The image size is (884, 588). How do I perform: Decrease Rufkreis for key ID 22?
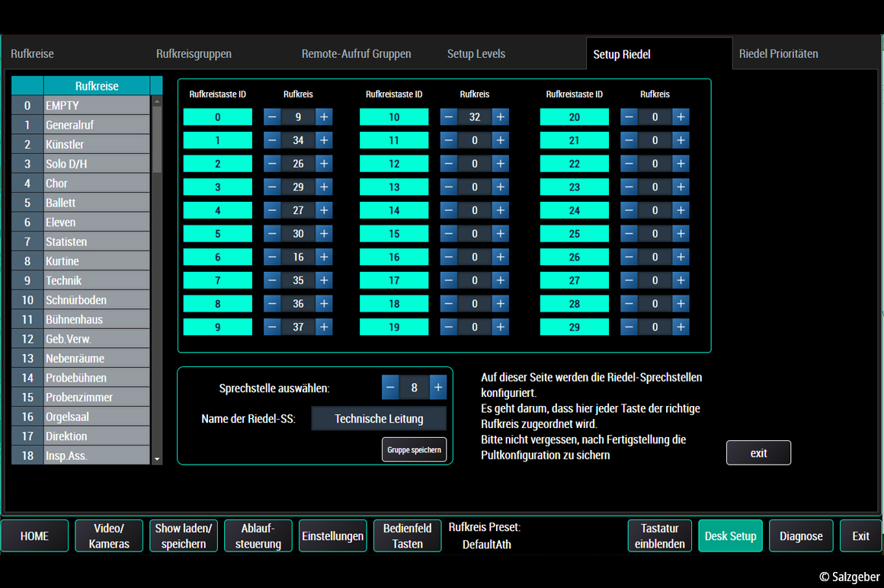coord(629,164)
